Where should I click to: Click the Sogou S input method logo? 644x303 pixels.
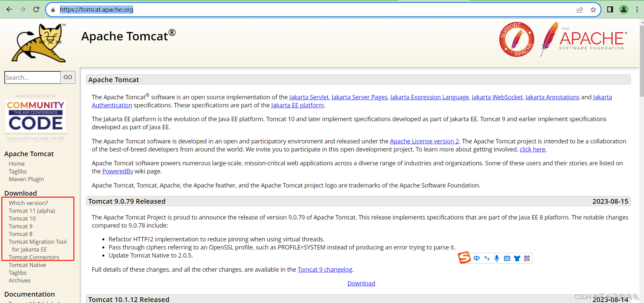coord(464,258)
